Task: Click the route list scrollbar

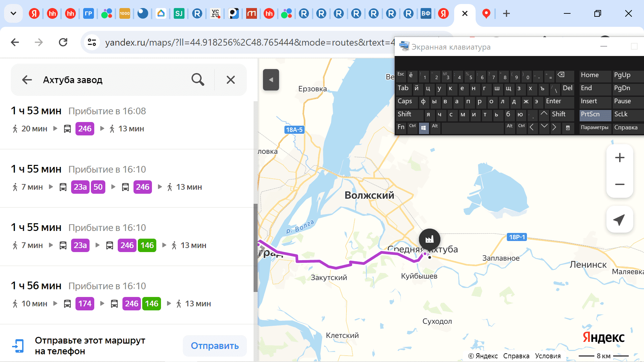Action: tap(256, 248)
